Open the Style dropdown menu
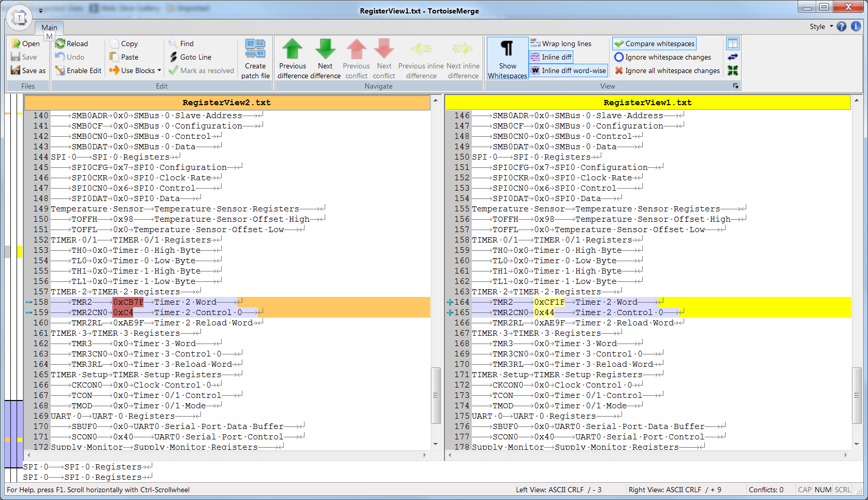 click(x=821, y=26)
